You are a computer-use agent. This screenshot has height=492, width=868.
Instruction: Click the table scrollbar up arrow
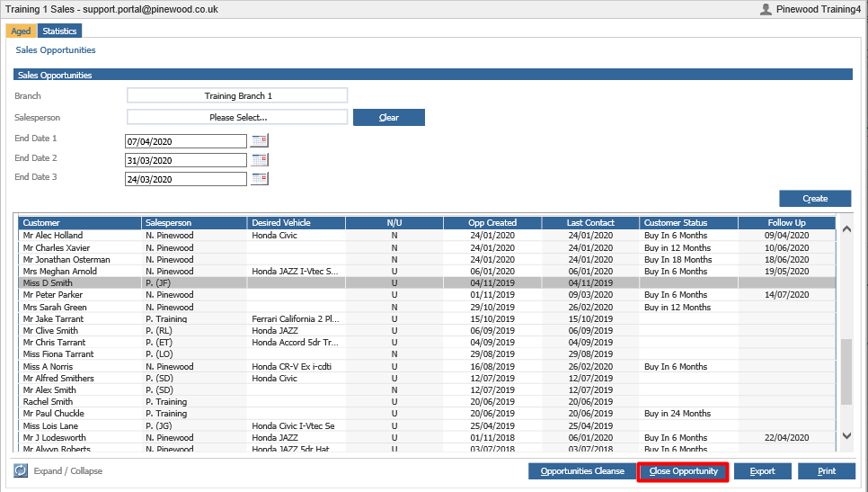[x=846, y=228]
